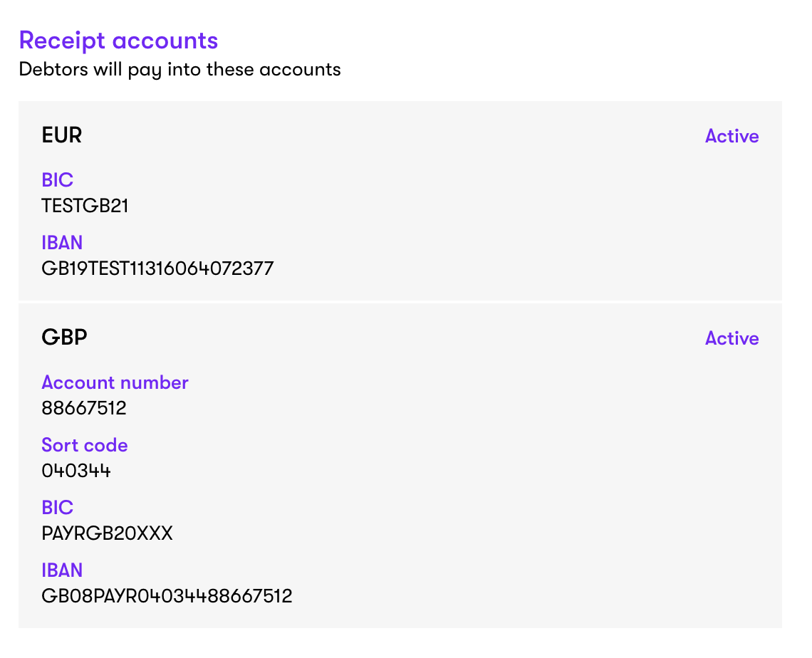
Task: Select the PAYRGB20XXX BIC value
Action: tap(107, 533)
